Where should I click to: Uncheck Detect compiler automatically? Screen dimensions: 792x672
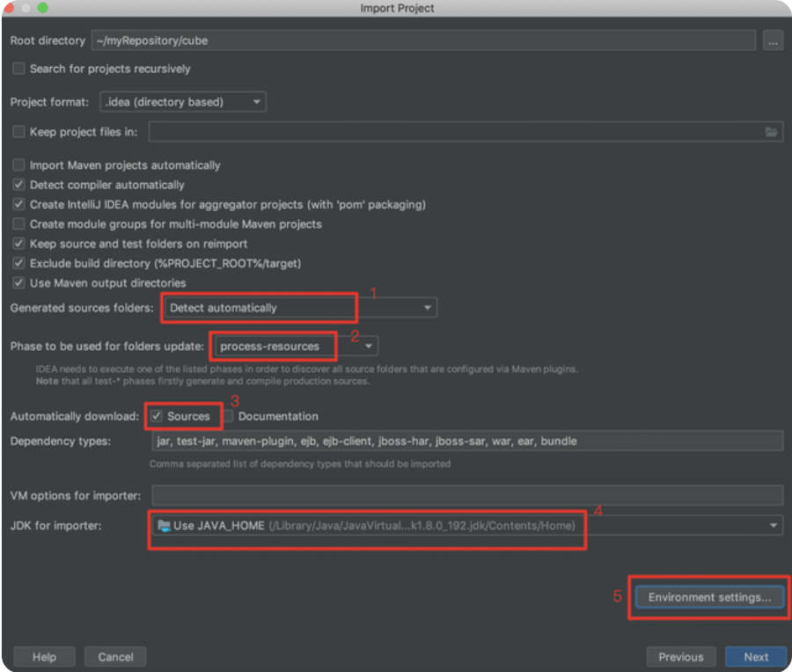[x=18, y=185]
